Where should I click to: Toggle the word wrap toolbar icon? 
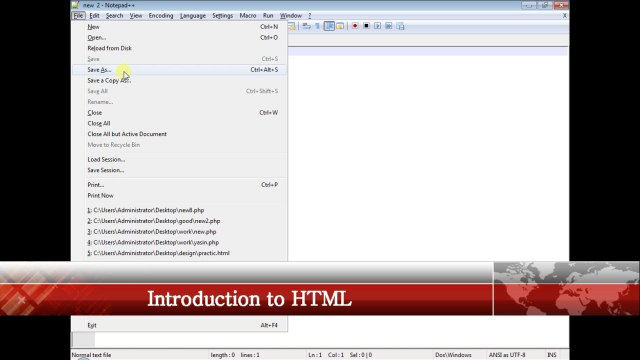307,26
